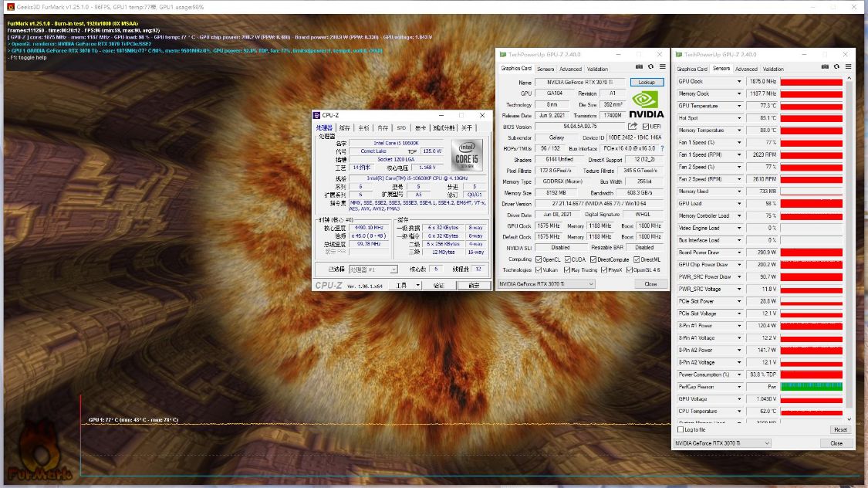This screenshot has width=868, height=488.
Task: Switch to Advanced tab in GPU-Z Graphics Card window
Action: (x=570, y=69)
